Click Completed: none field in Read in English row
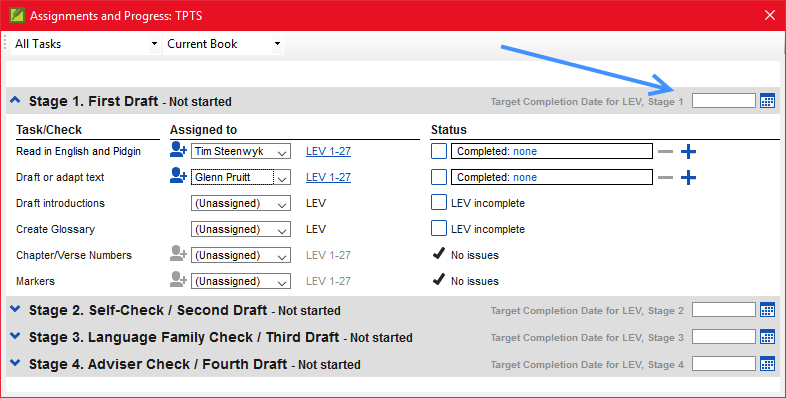 pyautogui.click(x=552, y=151)
